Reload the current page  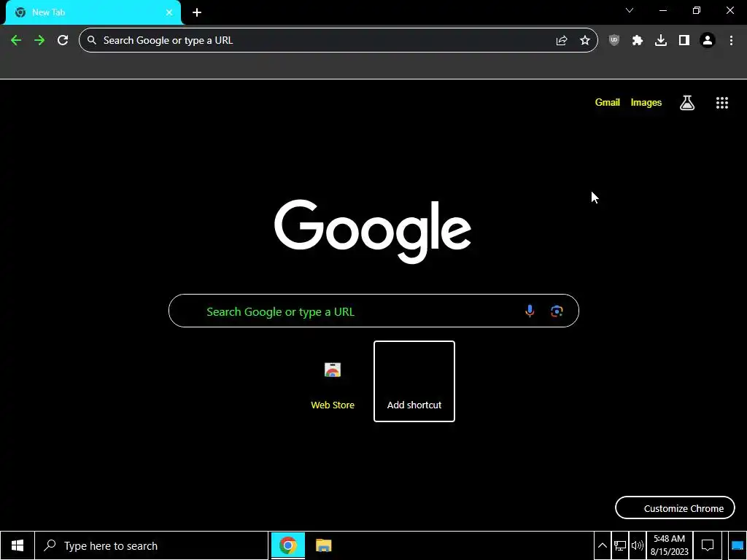coord(63,40)
